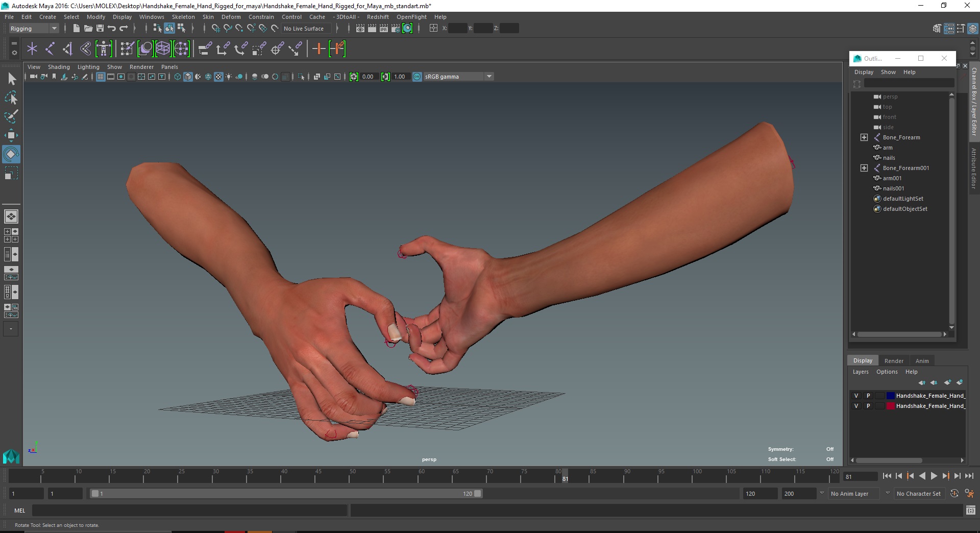This screenshot has width=980, height=533.
Task: Apply a parent constraint
Action: [x=205, y=49]
